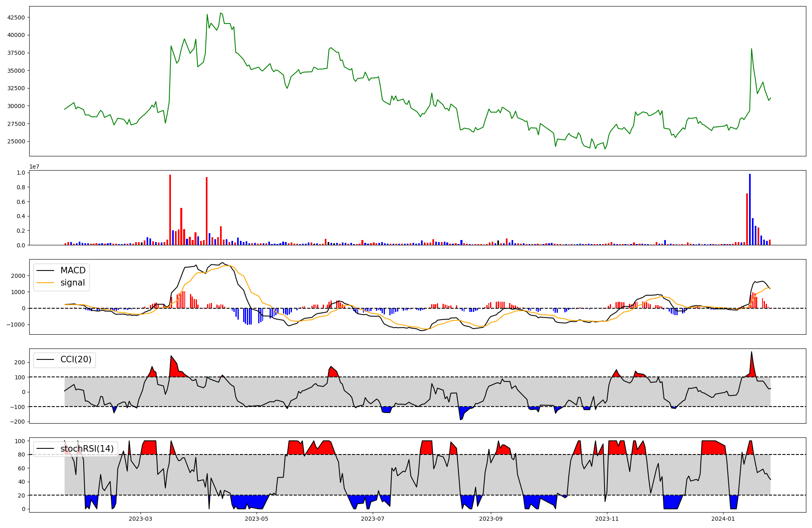Click the 2023-03 x-axis date label
Image resolution: width=812 pixels, height=528 pixels.
[140, 519]
